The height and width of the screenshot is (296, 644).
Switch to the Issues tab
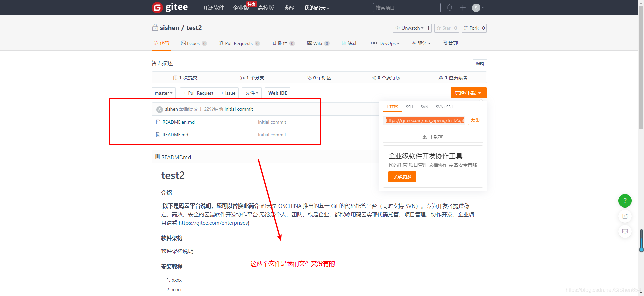pyautogui.click(x=194, y=43)
